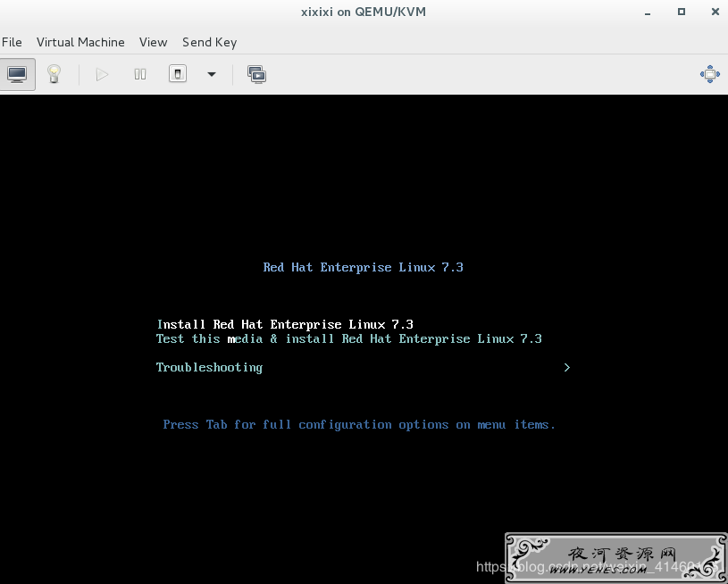Switch to fullscreen view icon
The width and height of the screenshot is (728, 584).
click(x=710, y=74)
